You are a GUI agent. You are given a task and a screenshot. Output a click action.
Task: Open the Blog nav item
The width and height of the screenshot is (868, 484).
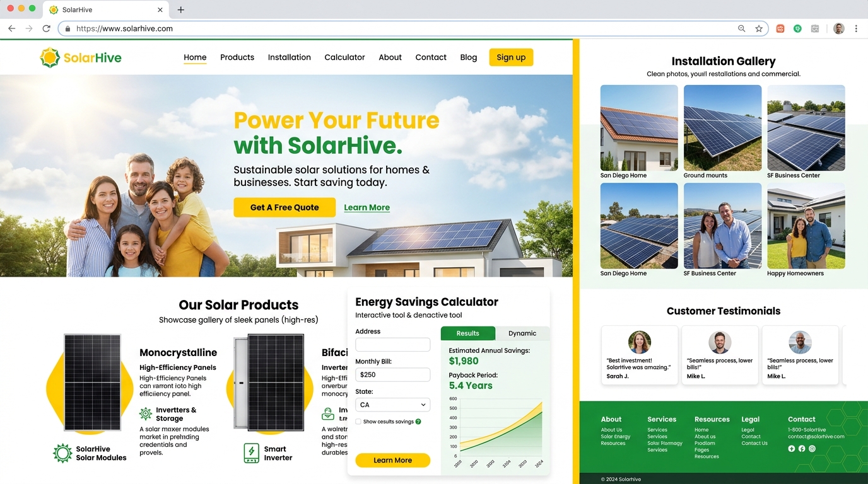(469, 57)
